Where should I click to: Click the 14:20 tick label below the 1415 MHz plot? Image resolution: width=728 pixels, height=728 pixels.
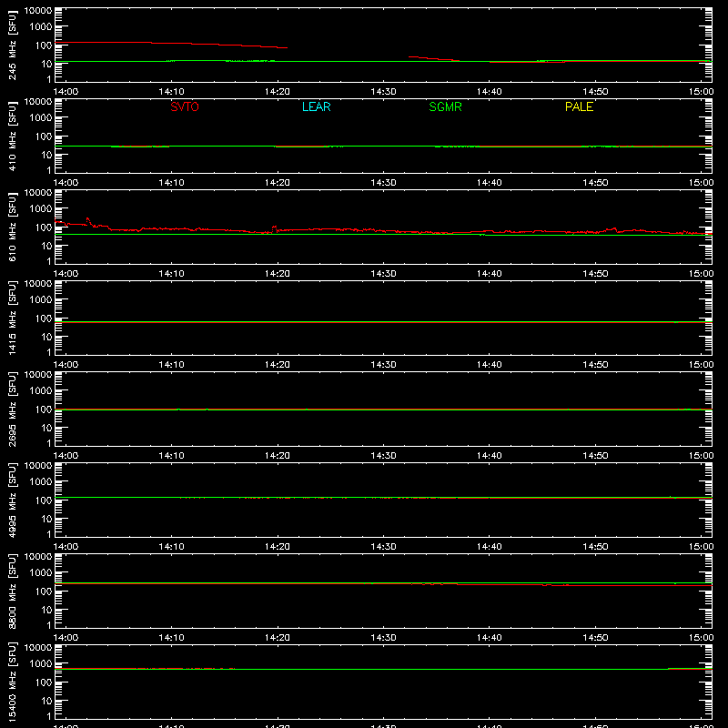point(278,365)
